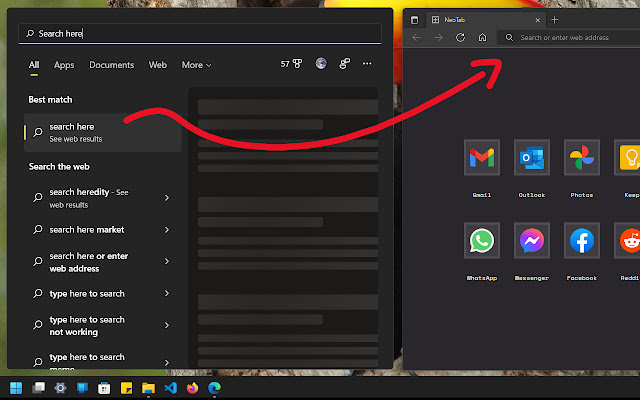The image size is (640, 400).
Task: Open Microsoft Edge on the taskbar
Action: [x=214, y=388]
